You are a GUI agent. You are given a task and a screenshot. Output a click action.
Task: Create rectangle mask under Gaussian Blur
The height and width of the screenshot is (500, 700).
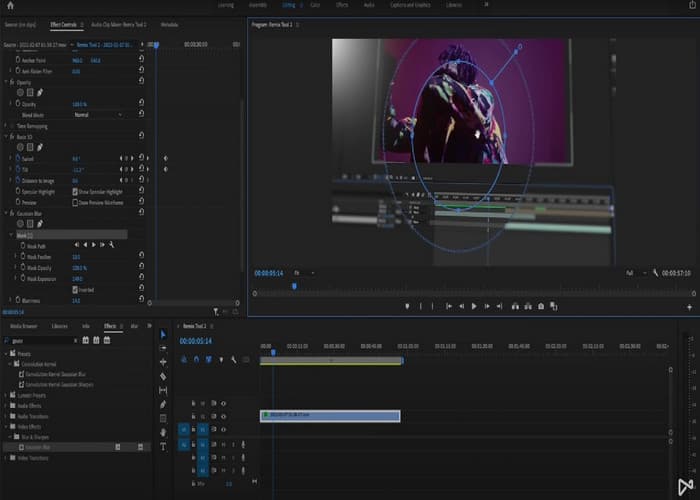pyautogui.click(x=30, y=224)
